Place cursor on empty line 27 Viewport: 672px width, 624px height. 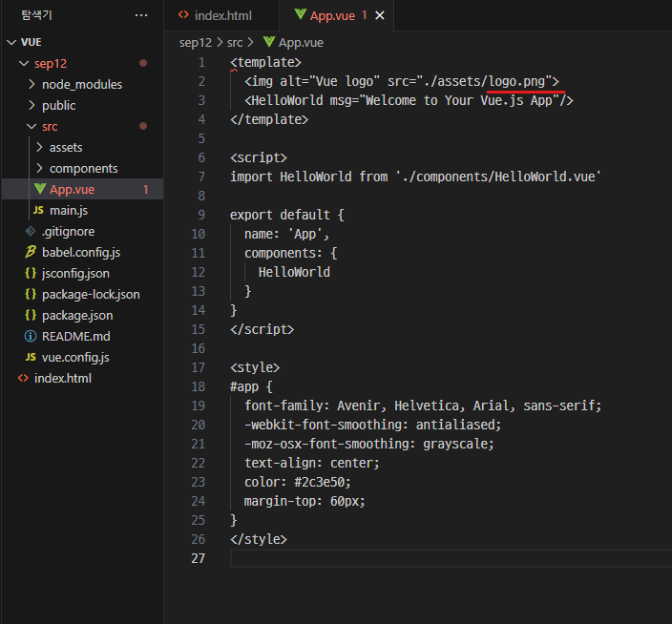pos(451,558)
